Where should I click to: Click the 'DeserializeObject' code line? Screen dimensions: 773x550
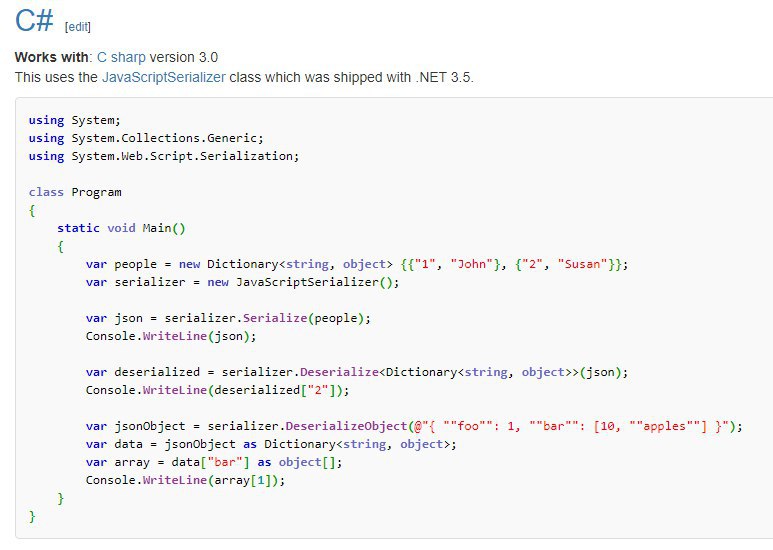click(414, 426)
